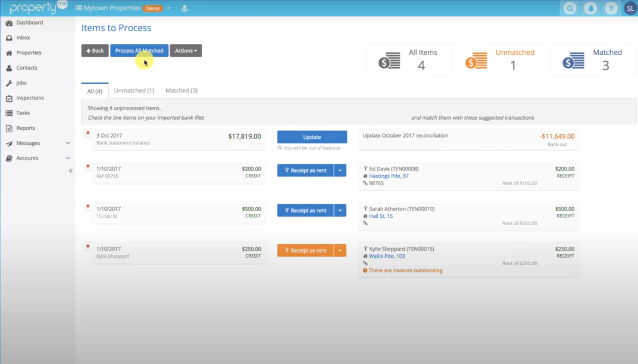Open the SL user avatar menu

pyautogui.click(x=630, y=8)
